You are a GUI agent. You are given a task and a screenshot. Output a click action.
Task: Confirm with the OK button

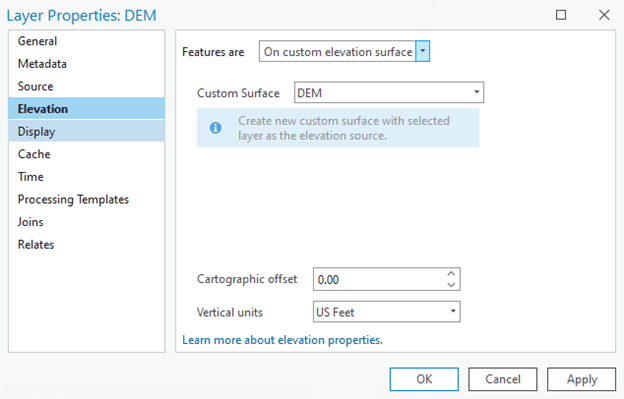tap(424, 379)
